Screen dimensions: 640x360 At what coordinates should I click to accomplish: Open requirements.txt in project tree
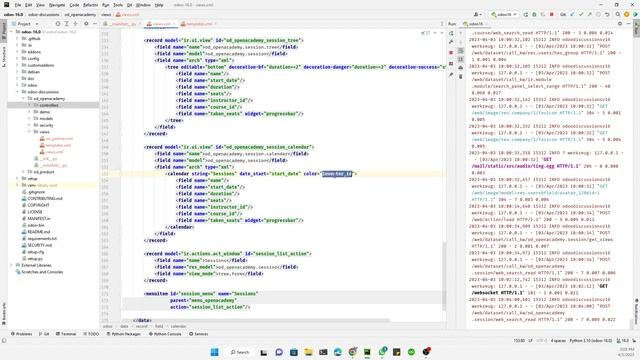[x=42, y=238]
